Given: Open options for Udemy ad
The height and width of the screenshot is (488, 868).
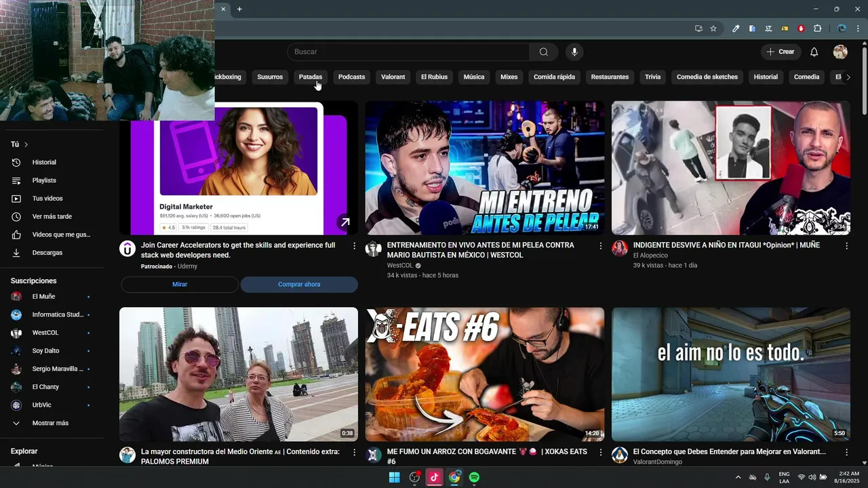Looking at the screenshot, I should [x=354, y=246].
